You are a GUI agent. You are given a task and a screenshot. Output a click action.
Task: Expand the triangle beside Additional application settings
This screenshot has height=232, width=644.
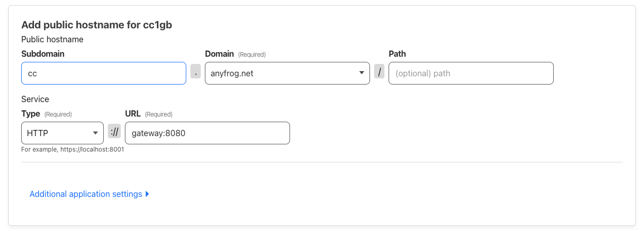pyautogui.click(x=147, y=194)
